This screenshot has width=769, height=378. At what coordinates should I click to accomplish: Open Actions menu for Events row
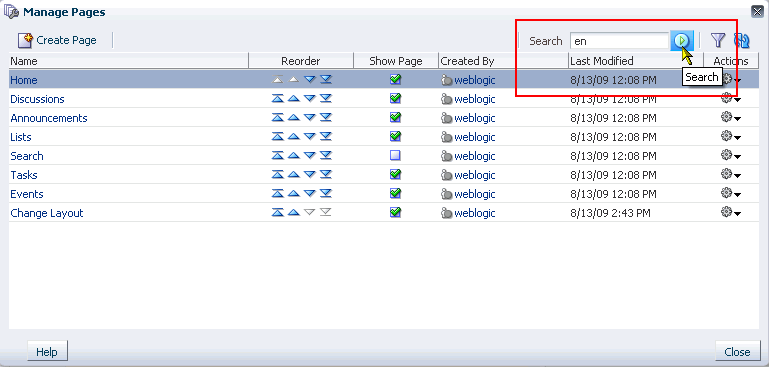731,194
